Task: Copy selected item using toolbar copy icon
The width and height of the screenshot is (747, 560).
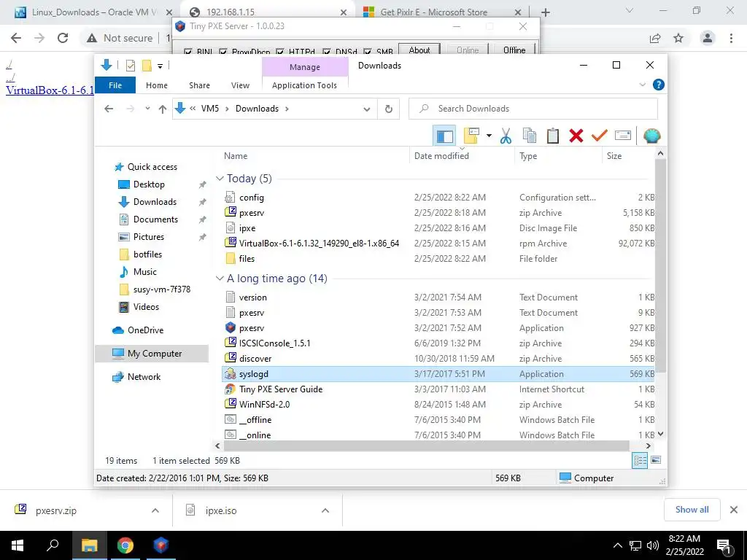Action: (530, 136)
